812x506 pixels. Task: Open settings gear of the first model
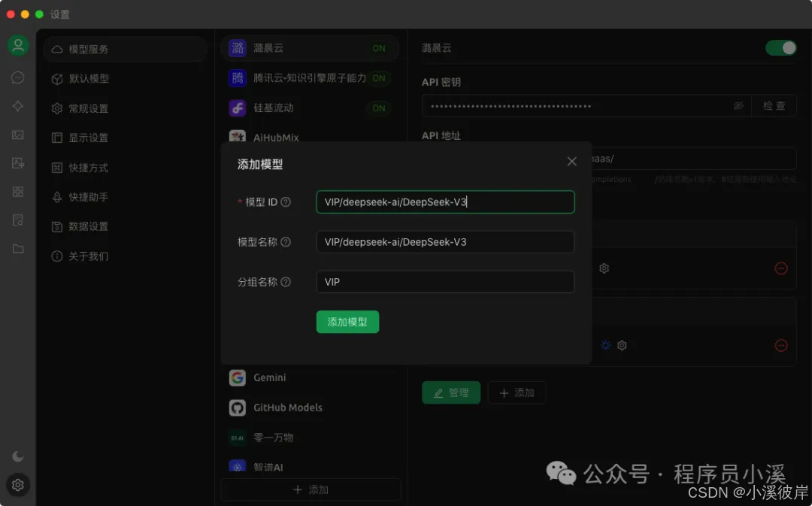(604, 268)
